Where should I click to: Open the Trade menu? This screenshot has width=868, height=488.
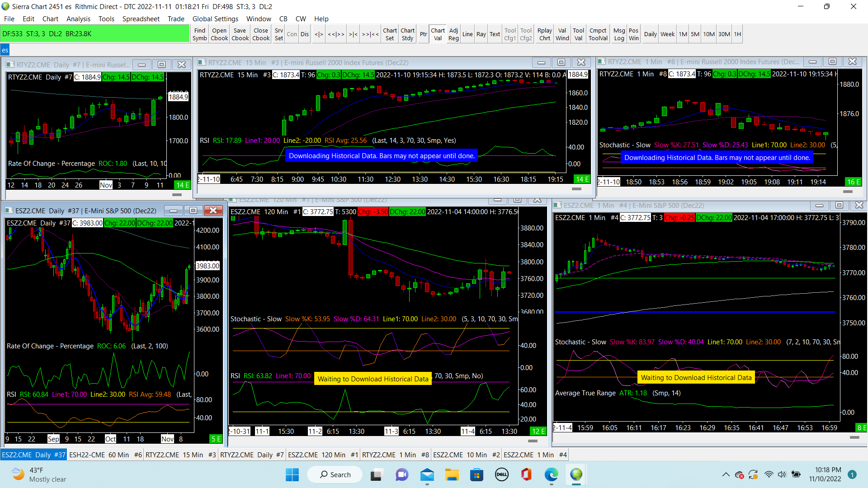click(176, 19)
